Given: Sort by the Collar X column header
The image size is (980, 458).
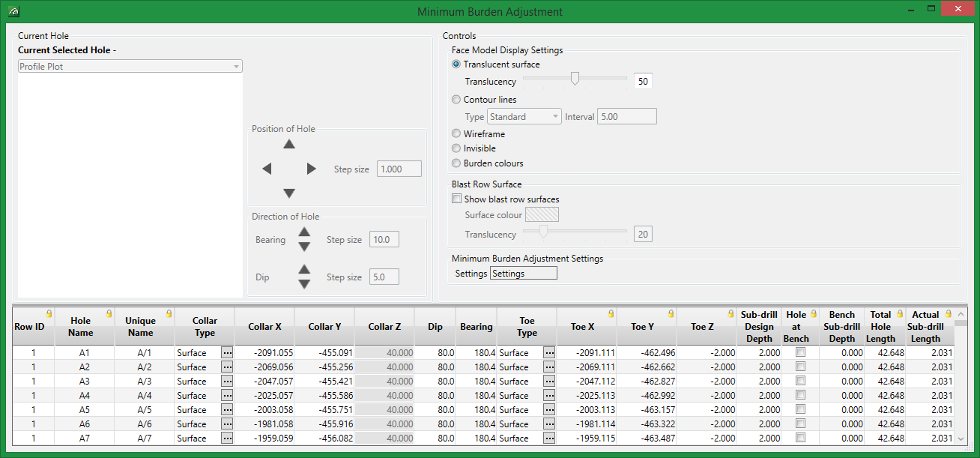Looking at the screenshot, I should (264, 327).
